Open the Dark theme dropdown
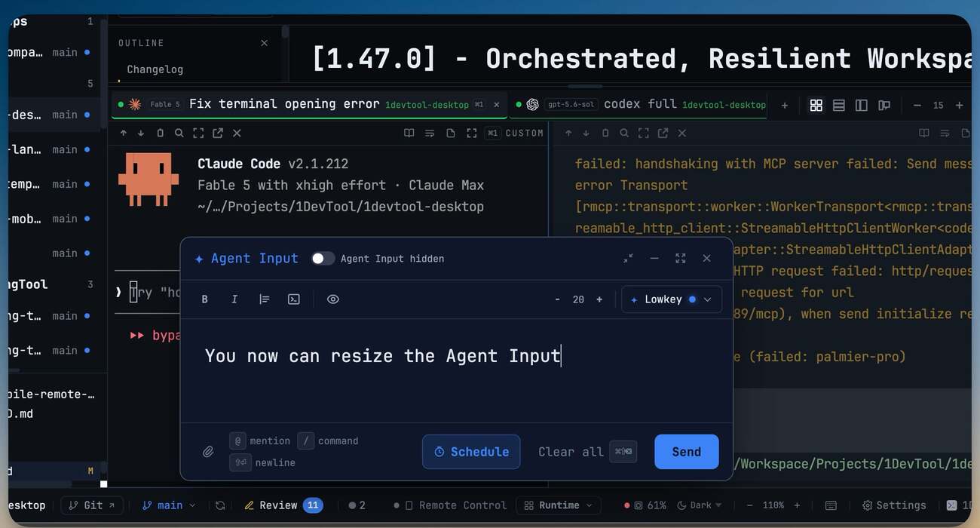 pos(700,505)
